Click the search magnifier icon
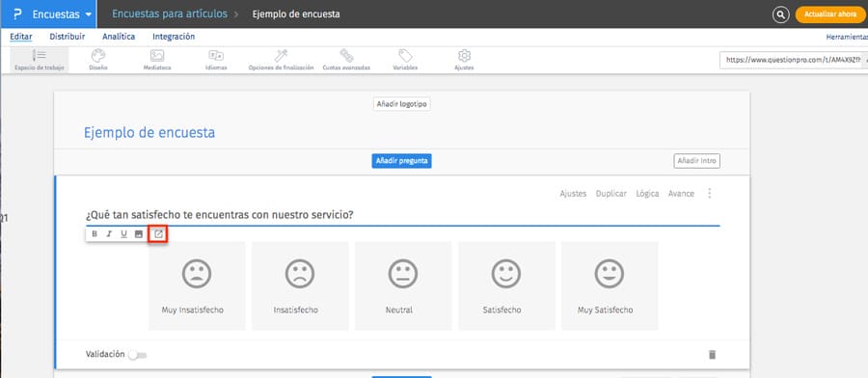 (x=780, y=14)
